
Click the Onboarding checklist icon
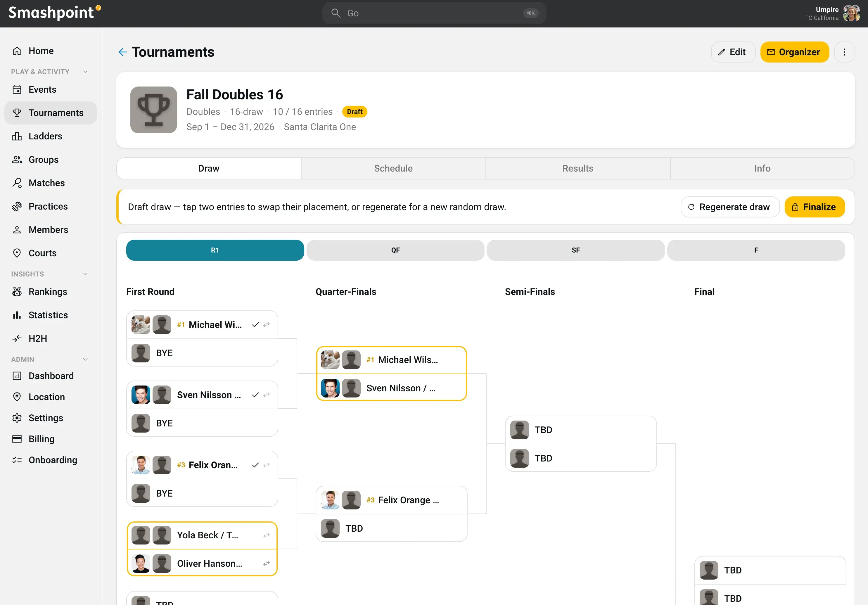tap(17, 460)
